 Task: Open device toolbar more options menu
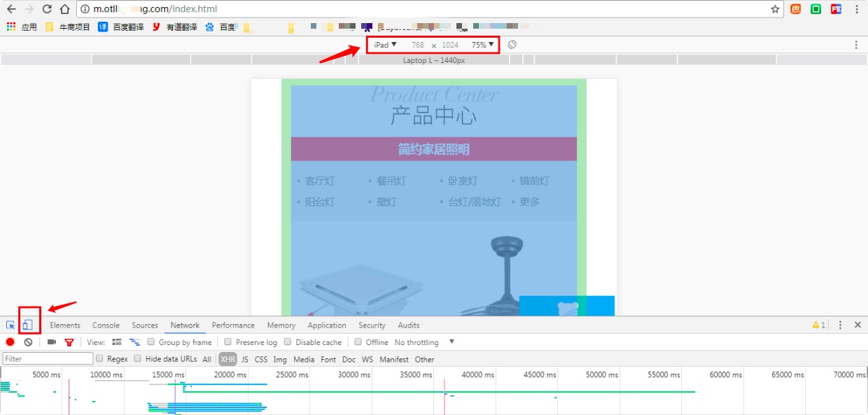[856, 45]
